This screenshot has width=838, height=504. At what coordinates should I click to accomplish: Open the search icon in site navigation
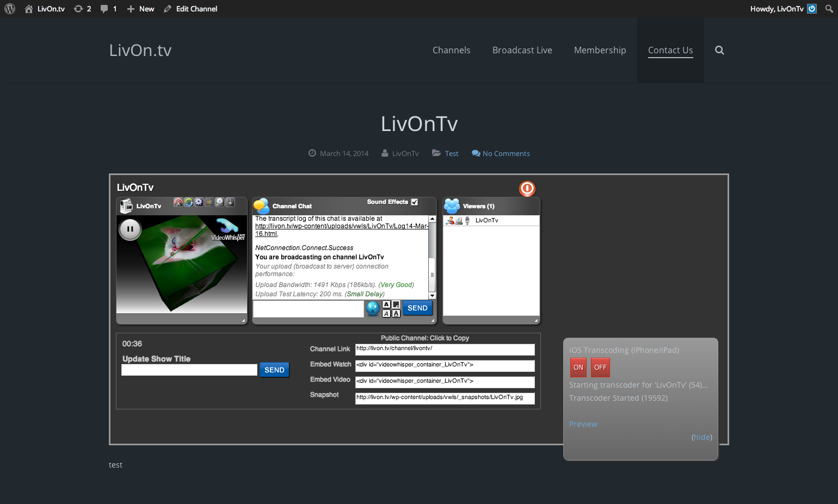(x=719, y=50)
